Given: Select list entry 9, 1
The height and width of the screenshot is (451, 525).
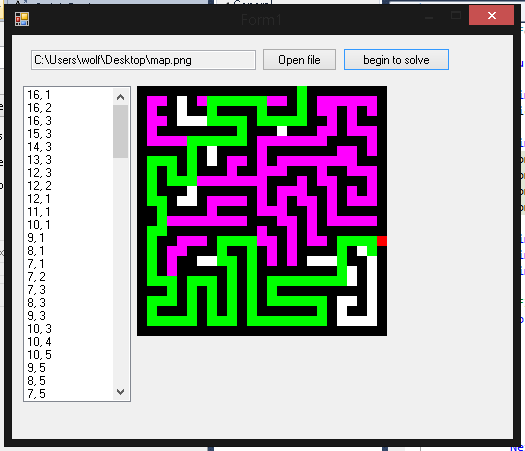Looking at the screenshot, I should (35, 238).
